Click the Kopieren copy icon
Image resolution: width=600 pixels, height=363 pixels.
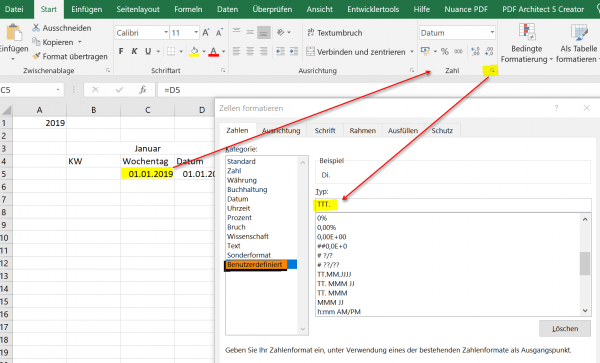click(36, 42)
